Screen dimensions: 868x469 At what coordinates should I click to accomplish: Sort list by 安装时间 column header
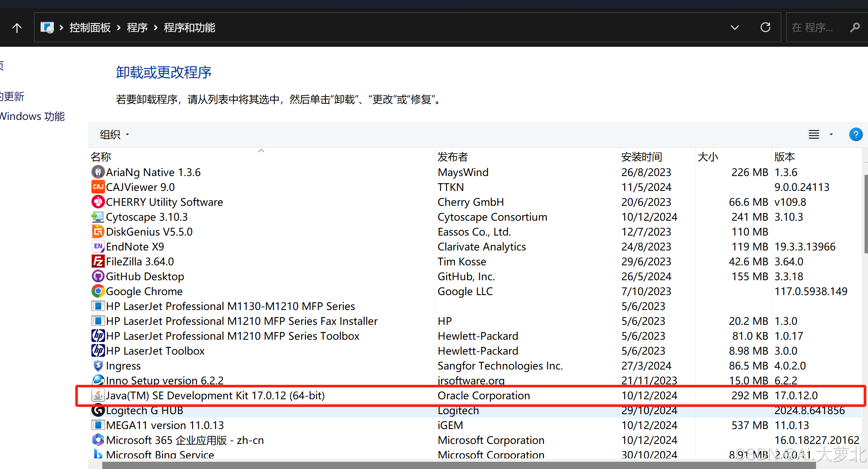click(641, 157)
